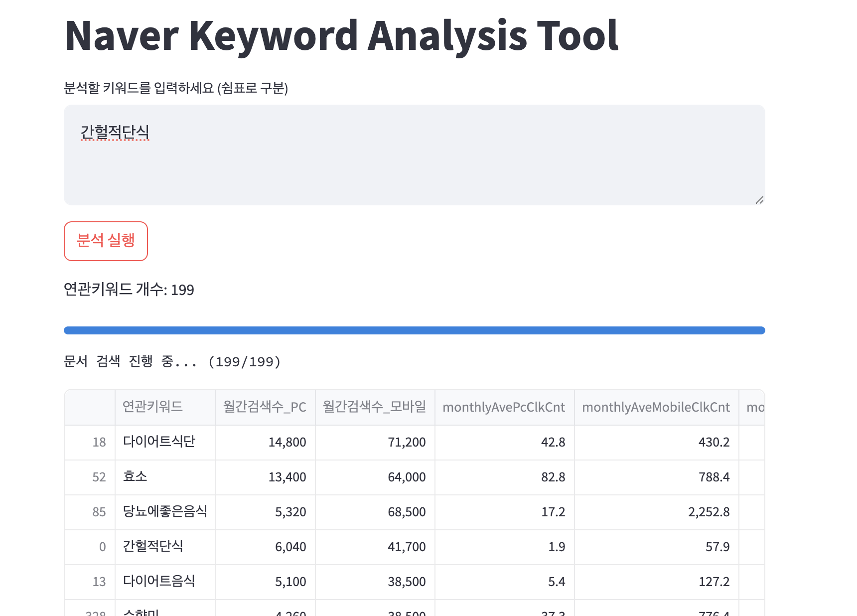The height and width of the screenshot is (616, 857).
Task: Click the 5.4 PC click count cell
Action: (x=504, y=582)
